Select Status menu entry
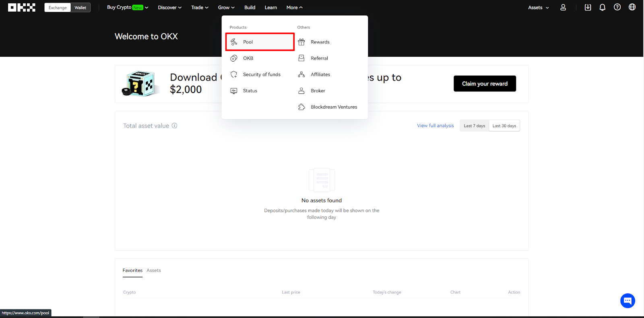The width and height of the screenshot is (644, 318). click(x=260, y=91)
